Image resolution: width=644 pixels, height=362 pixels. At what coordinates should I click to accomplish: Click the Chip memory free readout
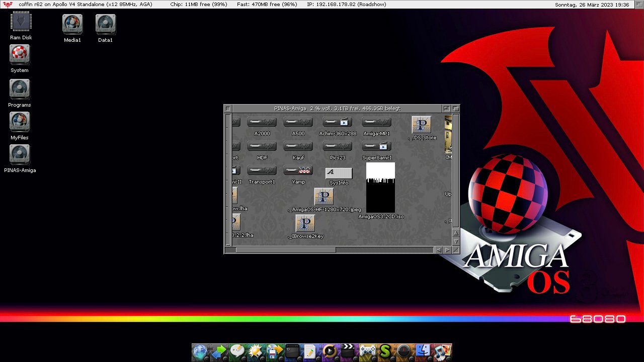198,4
